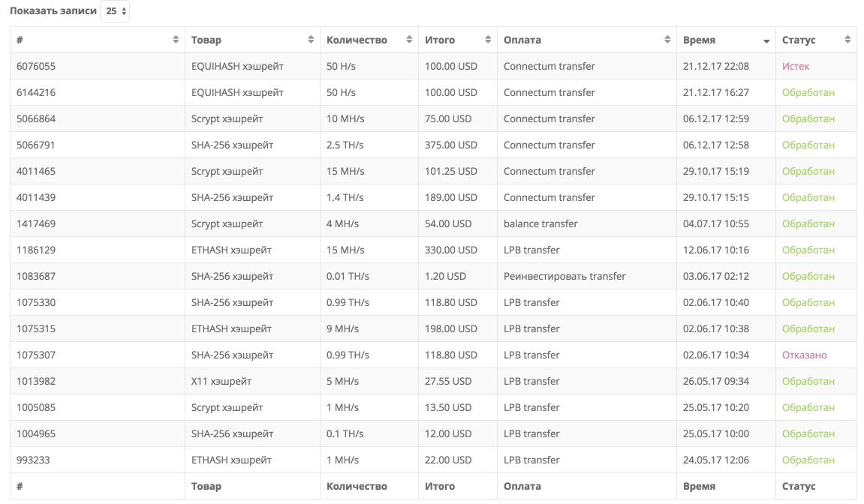Click the Итого column sort icon
Image resolution: width=864 pixels, height=504 pixels.
coord(488,40)
